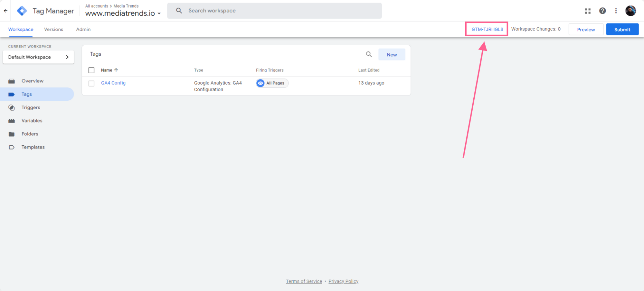Expand the Default Workspace selector
The width and height of the screenshot is (644, 291).
[x=38, y=57]
